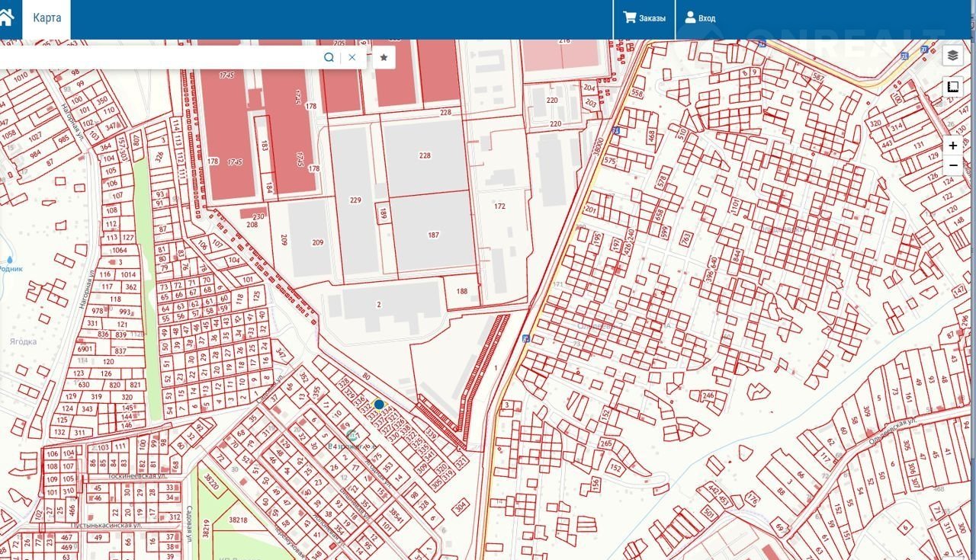Screen dimensions: 976x560
Task: Click the star favorites button
Action: point(384,57)
